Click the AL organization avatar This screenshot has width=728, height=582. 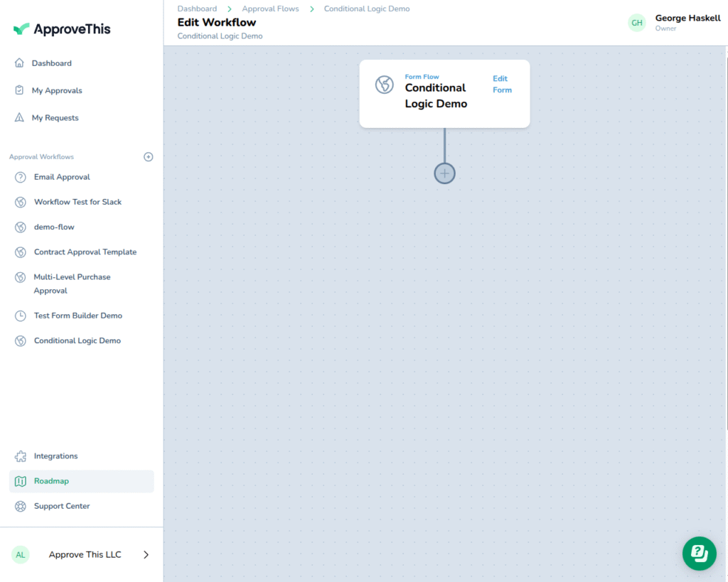click(x=21, y=554)
